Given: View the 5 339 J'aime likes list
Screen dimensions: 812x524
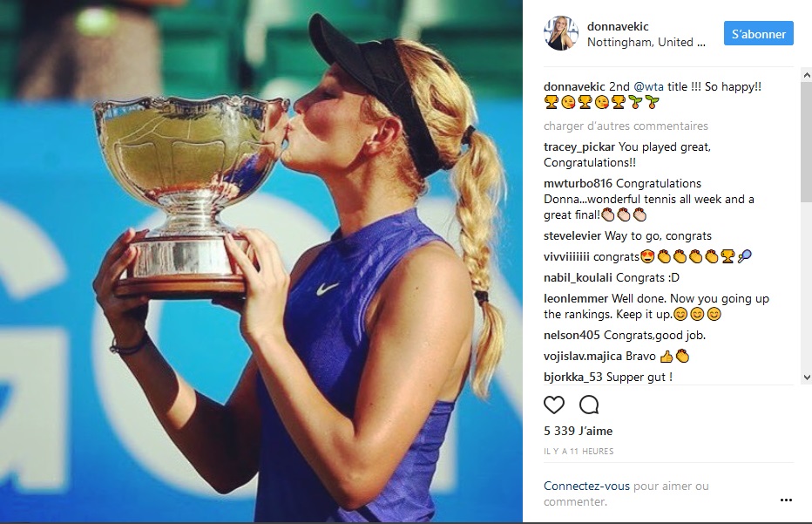Looking at the screenshot, I should [x=578, y=431].
